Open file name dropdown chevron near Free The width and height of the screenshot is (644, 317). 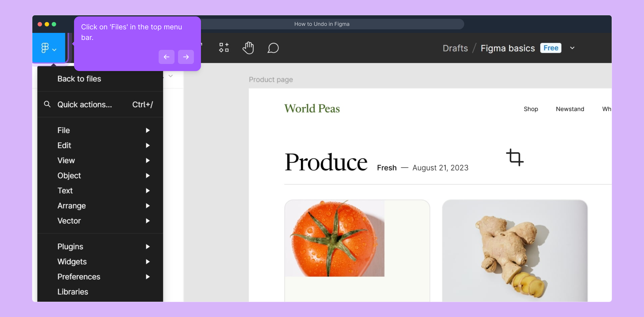tap(572, 48)
